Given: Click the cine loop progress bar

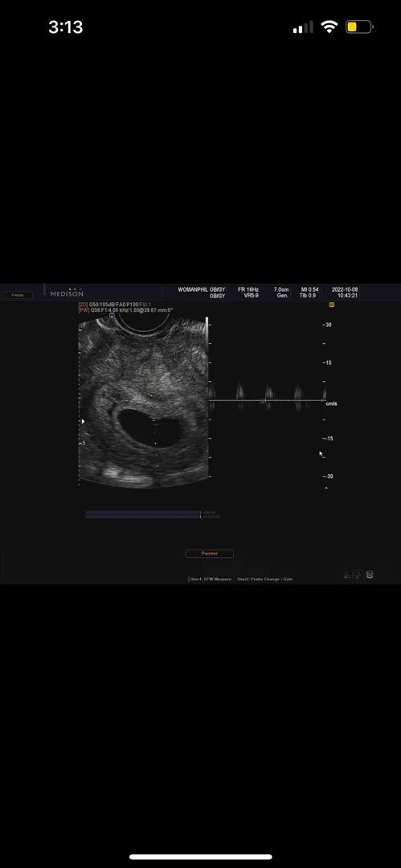Looking at the screenshot, I should [143, 514].
